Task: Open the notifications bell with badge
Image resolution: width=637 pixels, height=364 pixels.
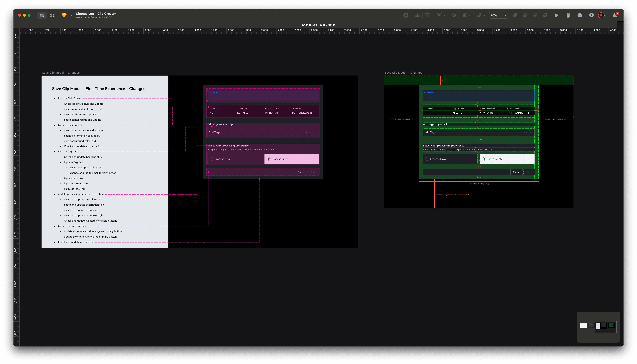Action: click(x=615, y=15)
